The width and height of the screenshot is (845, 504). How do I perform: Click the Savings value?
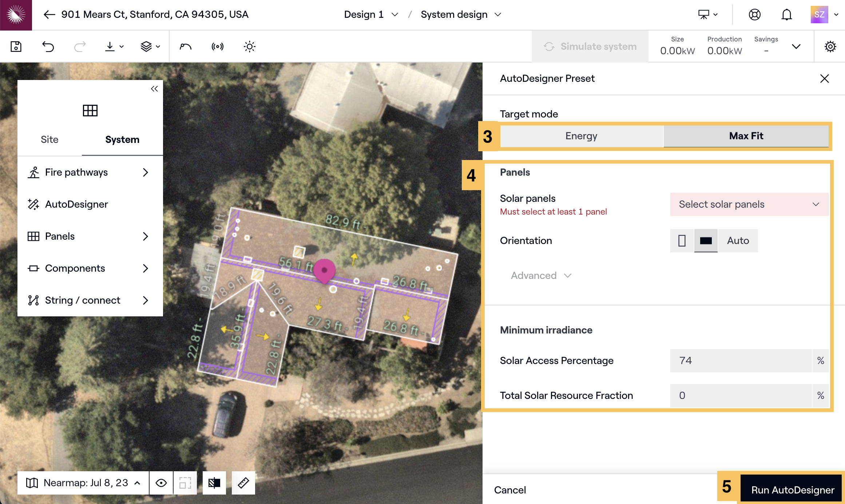tap(766, 51)
